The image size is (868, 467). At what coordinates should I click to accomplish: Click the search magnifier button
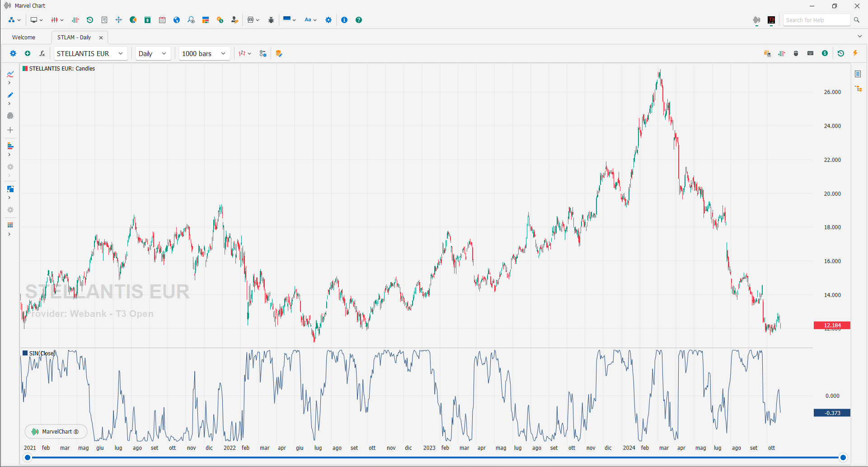pos(857,20)
